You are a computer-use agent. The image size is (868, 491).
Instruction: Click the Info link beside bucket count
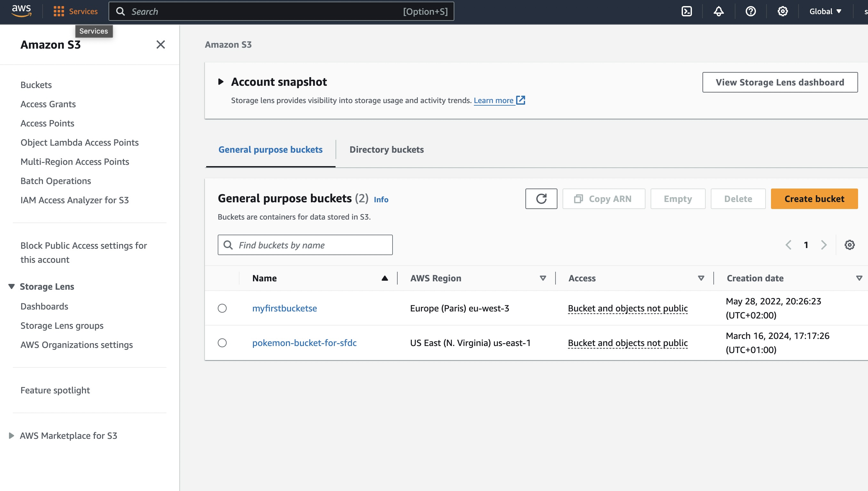click(x=381, y=199)
